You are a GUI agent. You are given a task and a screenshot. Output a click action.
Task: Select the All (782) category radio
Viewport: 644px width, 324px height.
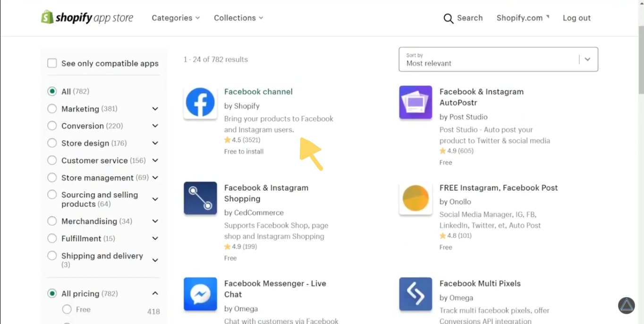52,91
